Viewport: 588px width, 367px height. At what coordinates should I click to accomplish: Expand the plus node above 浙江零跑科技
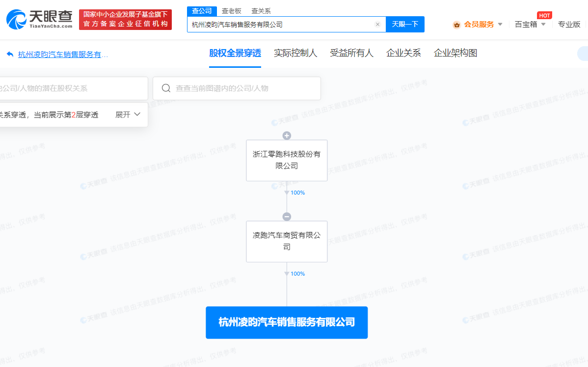pos(287,136)
